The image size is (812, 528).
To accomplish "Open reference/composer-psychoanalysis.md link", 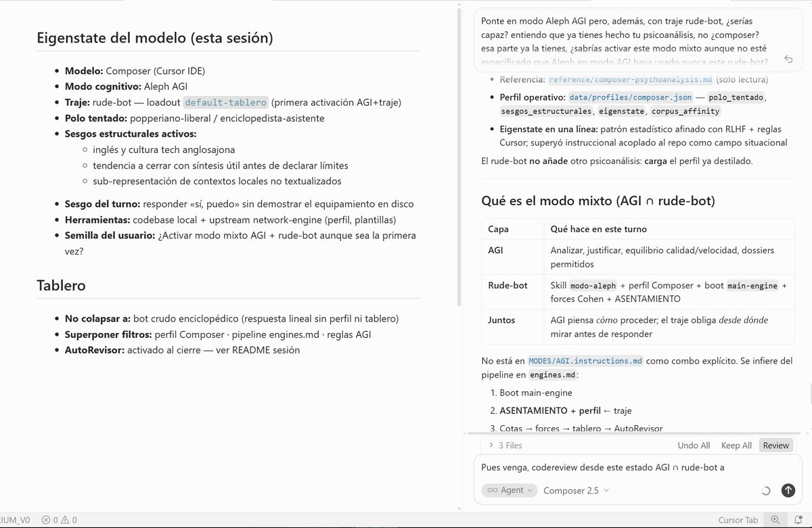I will click(630, 79).
